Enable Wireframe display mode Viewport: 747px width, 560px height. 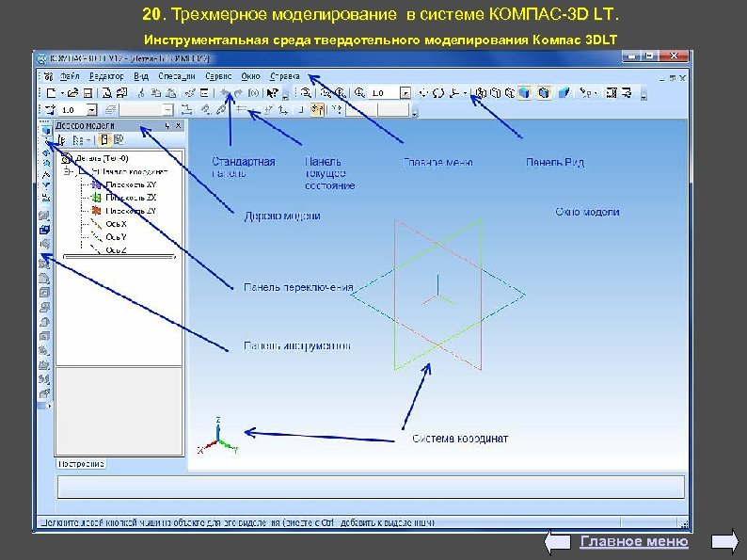click(480, 93)
